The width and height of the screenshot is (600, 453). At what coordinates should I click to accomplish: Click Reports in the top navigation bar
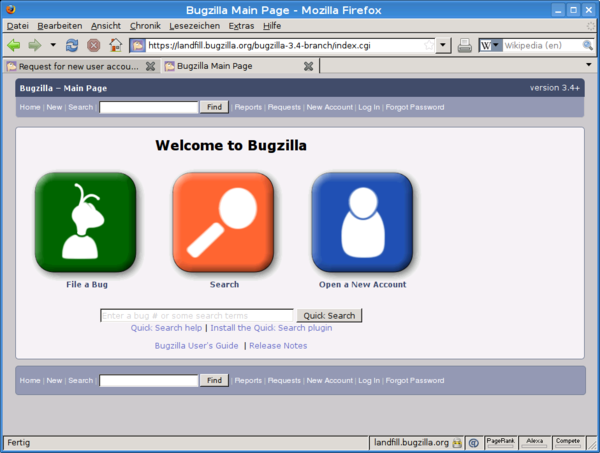pyautogui.click(x=248, y=107)
